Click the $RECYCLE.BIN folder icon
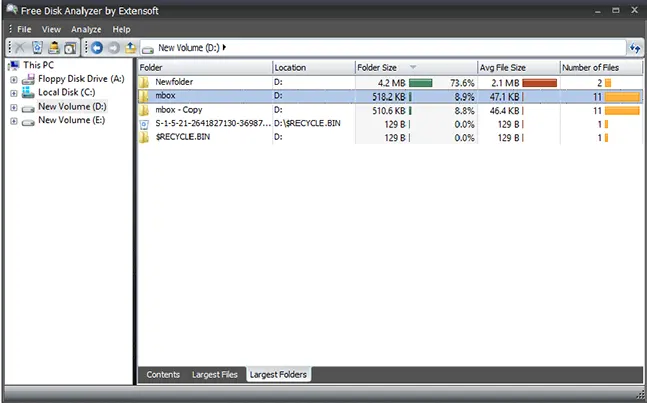This screenshot has width=647, height=403. 144,137
